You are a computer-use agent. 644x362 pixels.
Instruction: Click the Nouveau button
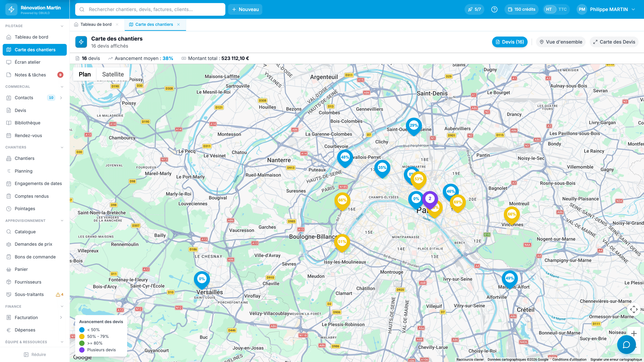[x=245, y=9]
